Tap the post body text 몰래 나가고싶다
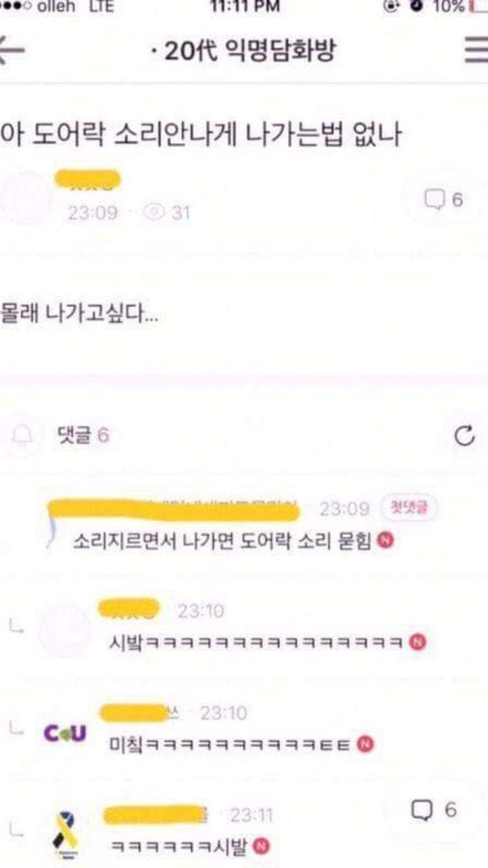Viewport: 488px width, 868px height. click(x=79, y=315)
